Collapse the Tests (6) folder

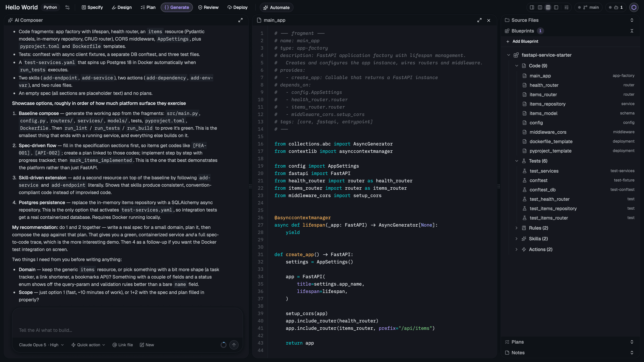point(517,161)
